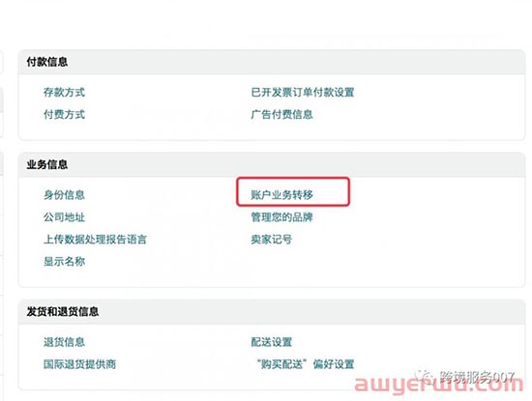Open the 卖家记号 link
The image size is (532, 401).
pos(272,240)
